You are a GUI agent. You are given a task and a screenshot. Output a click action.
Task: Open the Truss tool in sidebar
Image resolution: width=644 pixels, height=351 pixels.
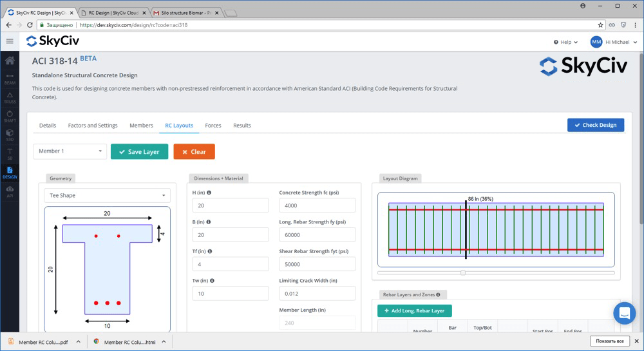point(10,98)
